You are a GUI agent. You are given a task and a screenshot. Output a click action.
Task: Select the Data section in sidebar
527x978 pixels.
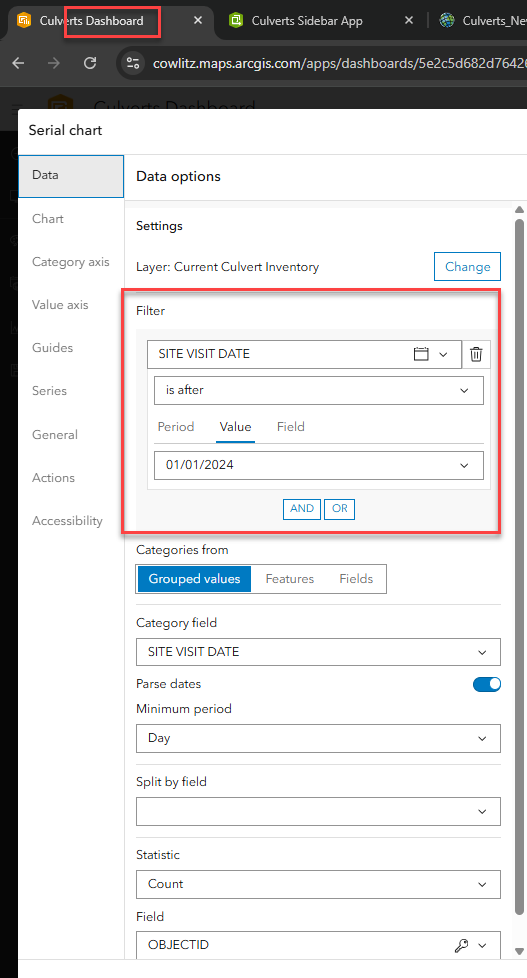(71, 176)
